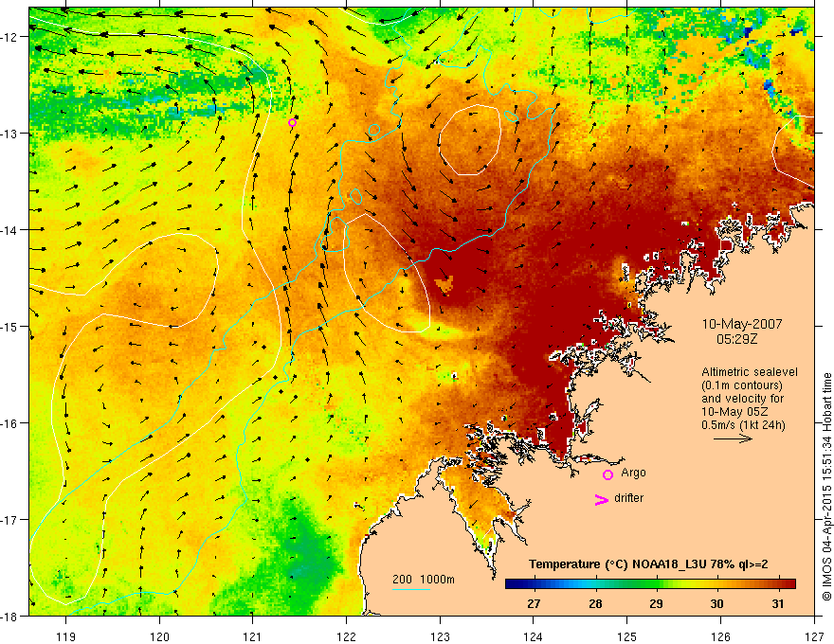Click the '120' longitude axis label

click(x=159, y=636)
